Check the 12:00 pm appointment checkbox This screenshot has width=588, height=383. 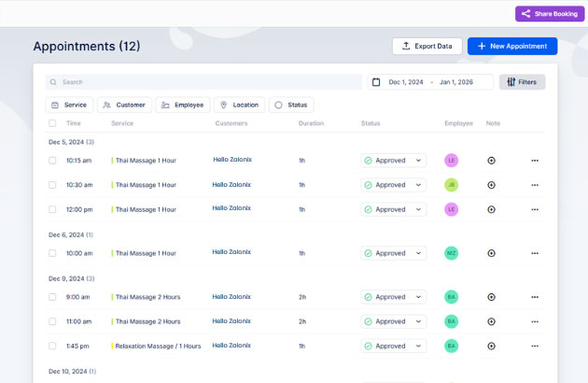tap(52, 209)
